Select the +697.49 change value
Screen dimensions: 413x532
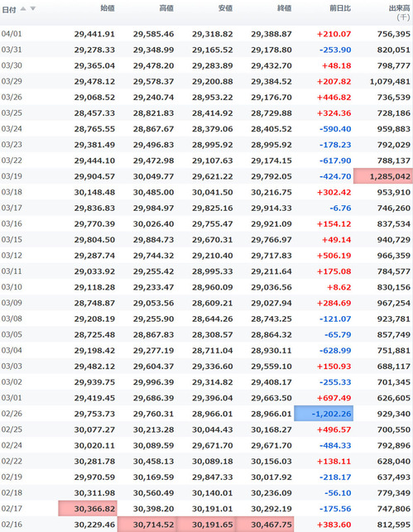[334, 398]
